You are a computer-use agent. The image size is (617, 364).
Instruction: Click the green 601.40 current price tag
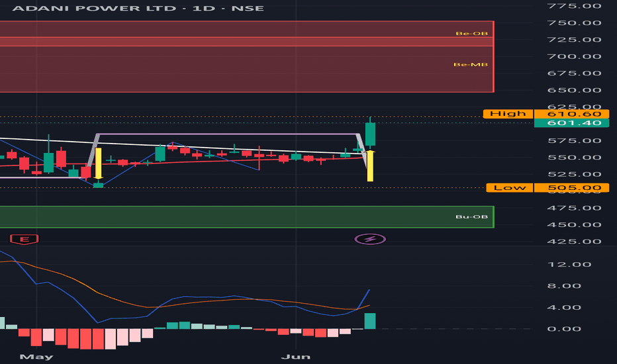[x=571, y=123]
